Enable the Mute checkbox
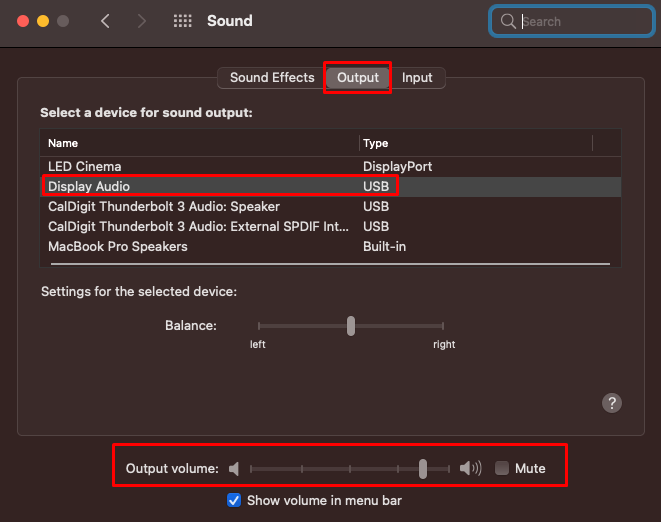The height and width of the screenshot is (522, 661). [502, 468]
